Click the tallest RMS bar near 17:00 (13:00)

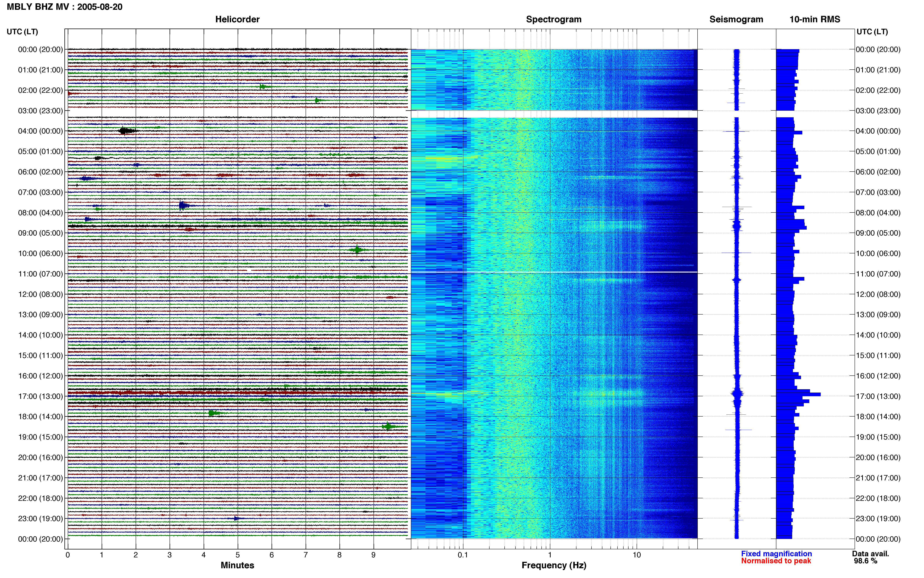[x=798, y=394]
